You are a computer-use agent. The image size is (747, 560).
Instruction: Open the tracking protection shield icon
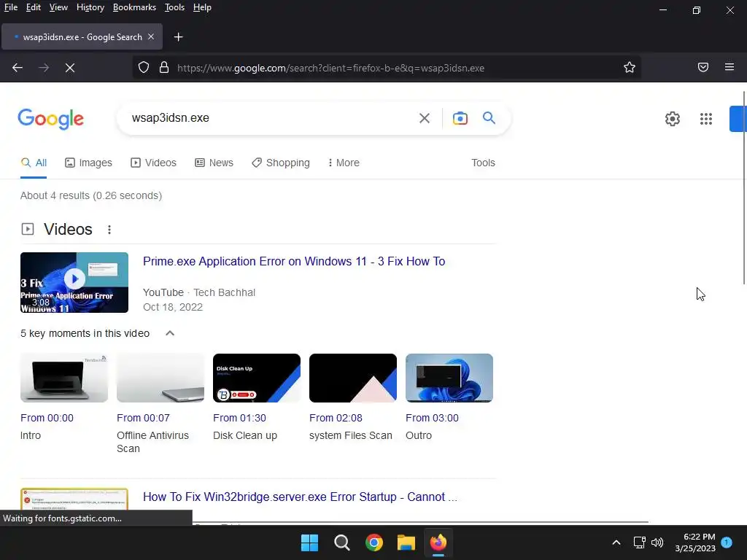tap(144, 68)
